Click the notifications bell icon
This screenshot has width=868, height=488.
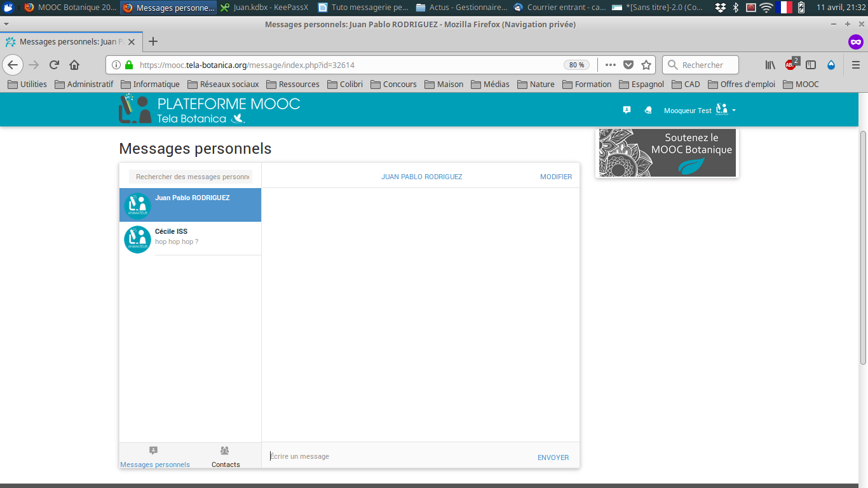point(648,110)
